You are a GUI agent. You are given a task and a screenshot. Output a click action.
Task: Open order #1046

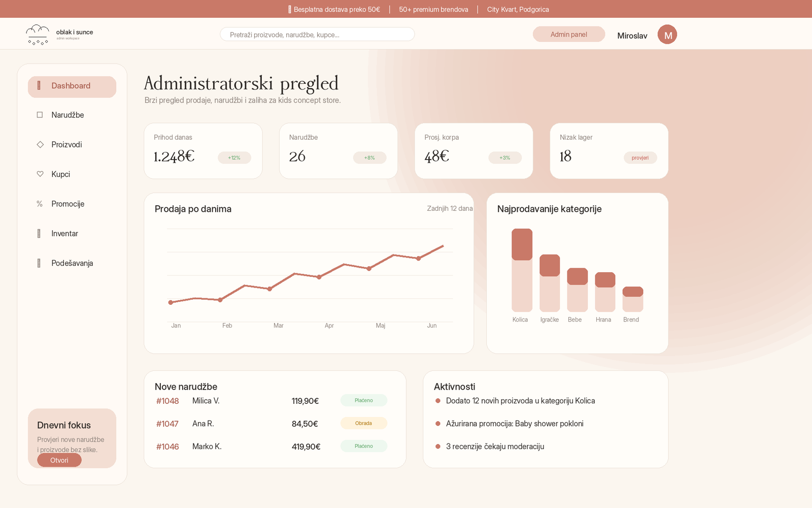(167, 447)
